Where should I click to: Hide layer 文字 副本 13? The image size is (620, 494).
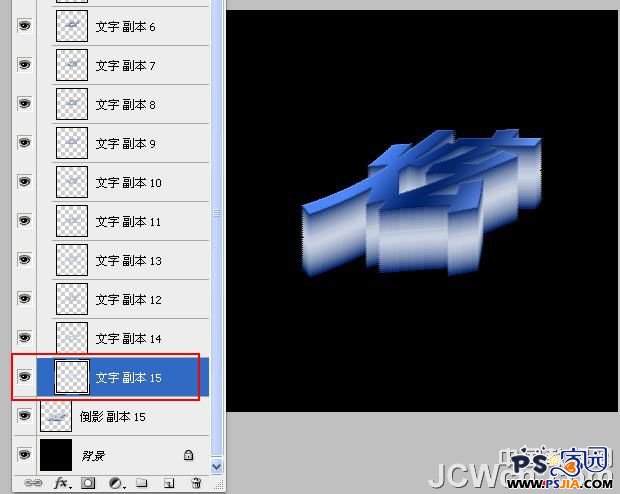pyautogui.click(x=25, y=259)
